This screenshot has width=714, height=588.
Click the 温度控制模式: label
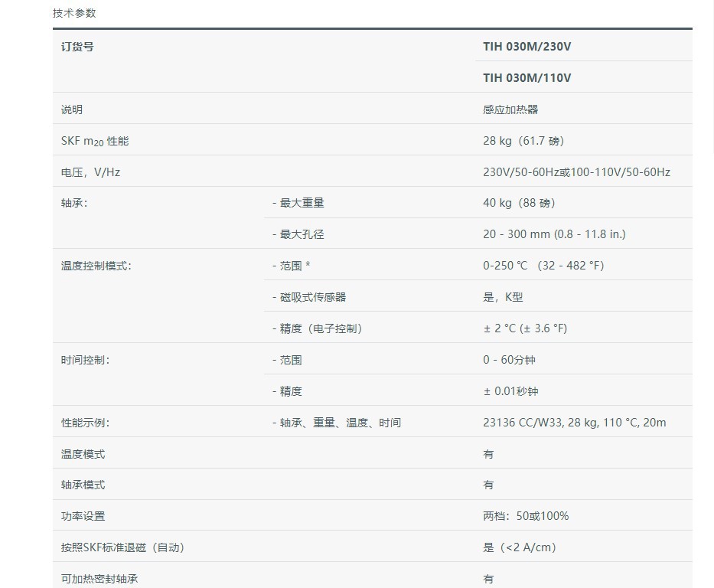[96, 266]
